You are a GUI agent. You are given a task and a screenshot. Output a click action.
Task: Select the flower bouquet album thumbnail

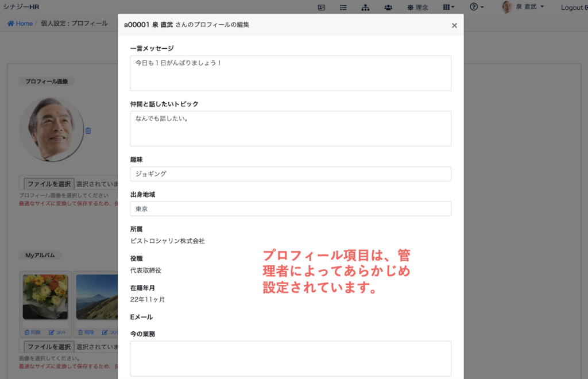[x=45, y=296]
